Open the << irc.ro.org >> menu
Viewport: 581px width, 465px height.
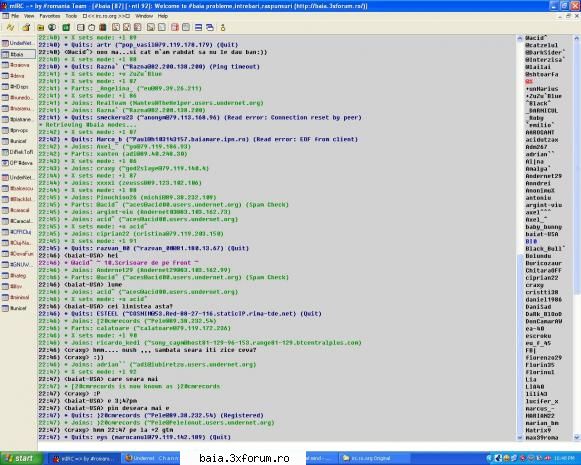coord(106,16)
